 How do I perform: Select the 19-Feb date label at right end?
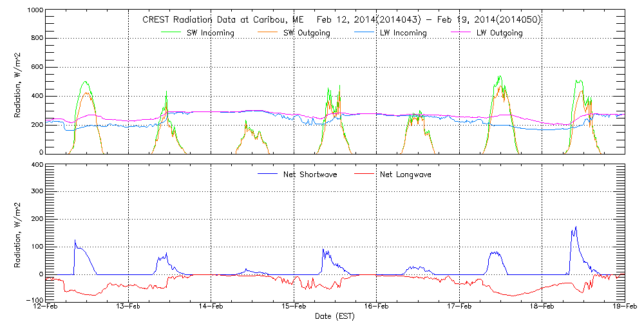point(623,307)
